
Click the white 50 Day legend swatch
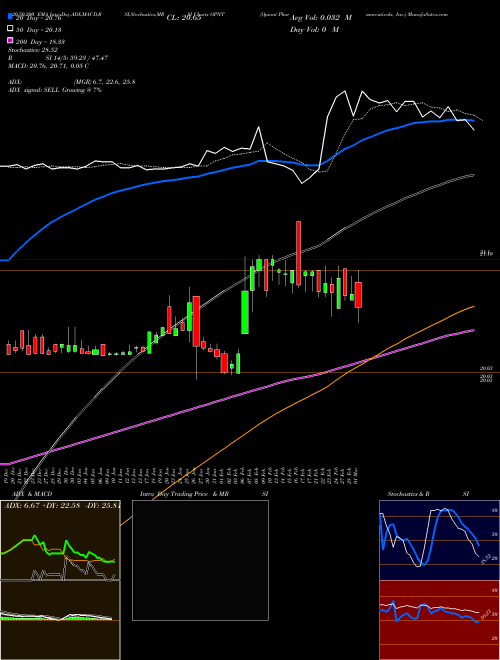pos(10,29)
